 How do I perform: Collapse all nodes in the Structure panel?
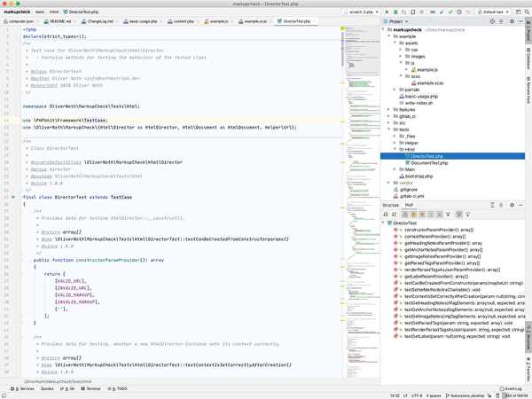[x=501, y=205]
